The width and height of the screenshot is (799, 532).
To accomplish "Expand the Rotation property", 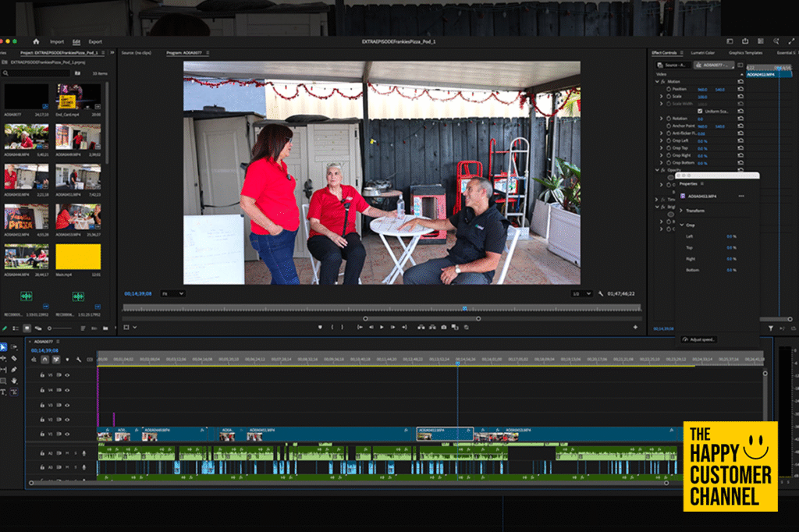I will pos(662,119).
